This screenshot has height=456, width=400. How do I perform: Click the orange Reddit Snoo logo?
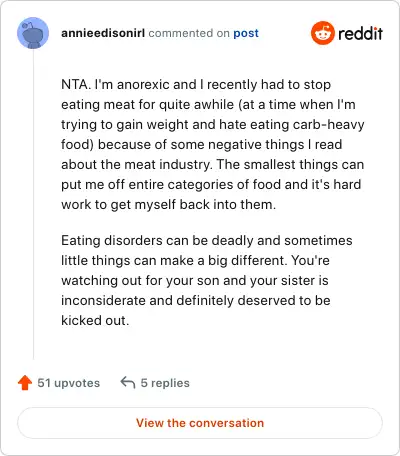click(323, 33)
